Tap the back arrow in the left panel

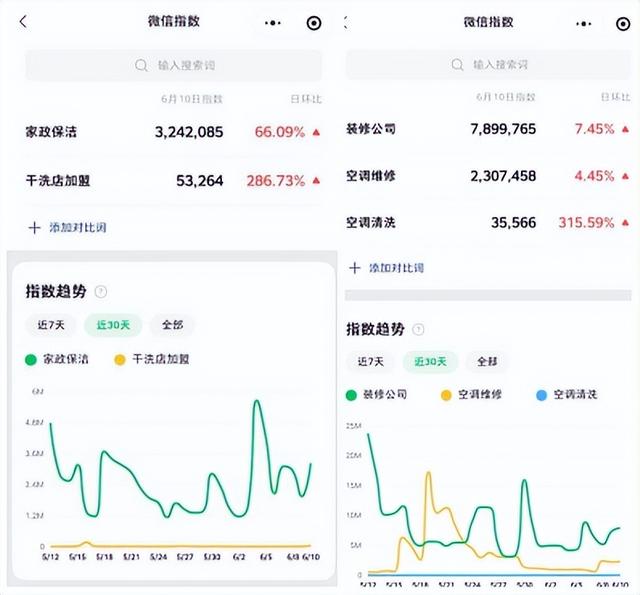click(24, 22)
